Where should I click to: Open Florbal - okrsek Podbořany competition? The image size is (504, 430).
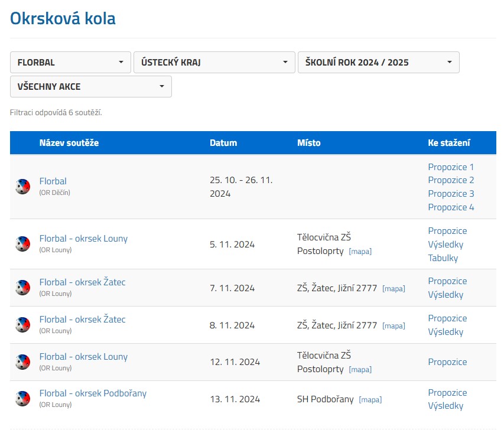tap(93, 393)
